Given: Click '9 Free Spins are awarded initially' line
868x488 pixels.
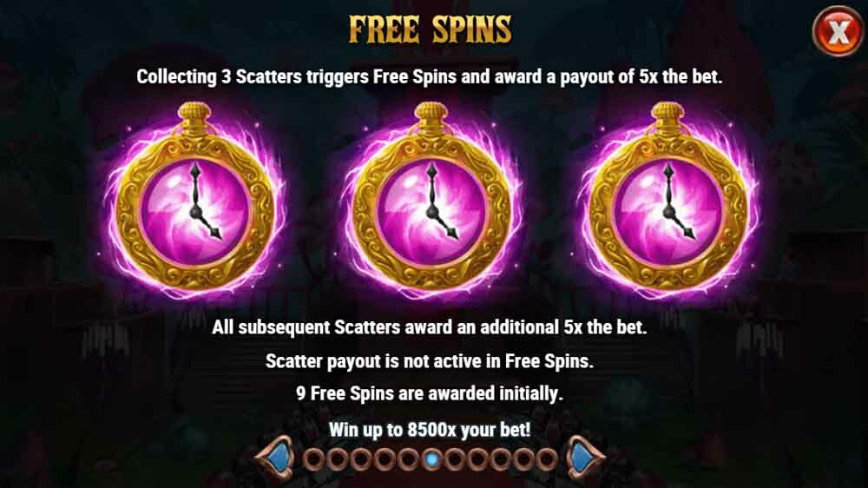Looking at the screenshot, I should click(430, 394).
